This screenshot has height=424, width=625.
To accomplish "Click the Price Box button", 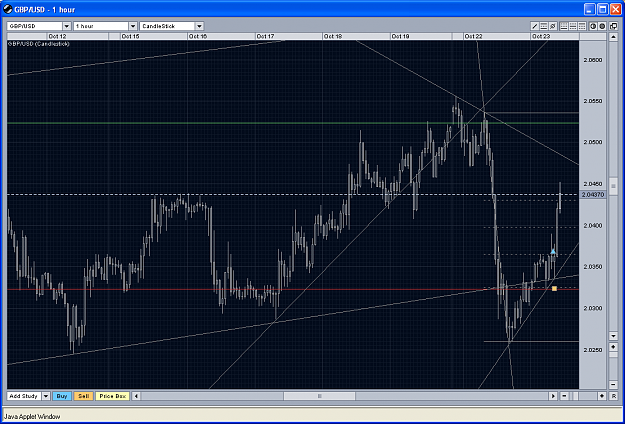I will 112,396.
